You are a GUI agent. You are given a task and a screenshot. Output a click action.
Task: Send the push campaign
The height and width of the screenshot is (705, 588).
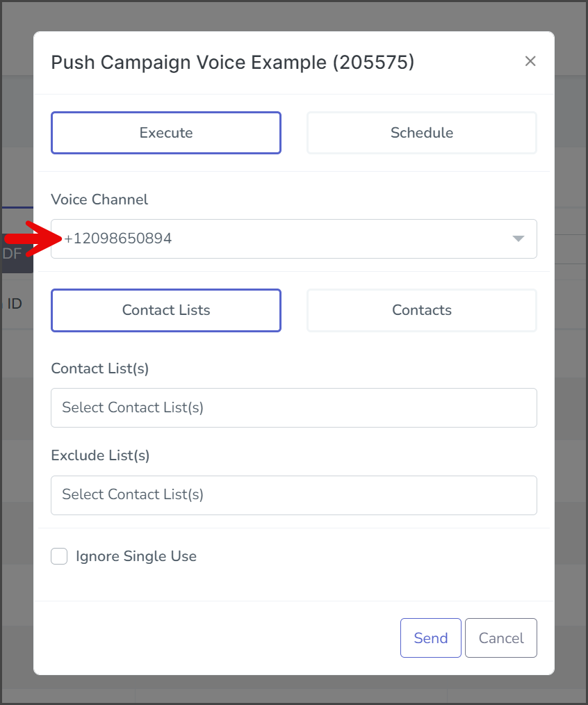pos(431,638)
